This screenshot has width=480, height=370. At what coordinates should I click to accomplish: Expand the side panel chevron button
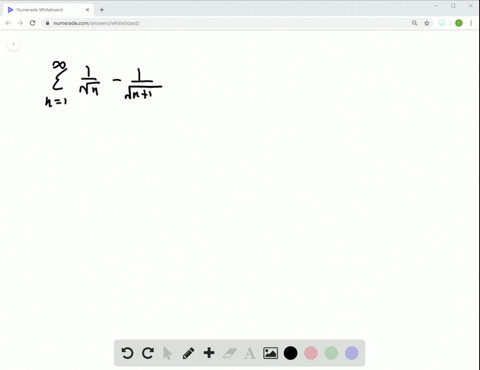click(x=13, y=44)
